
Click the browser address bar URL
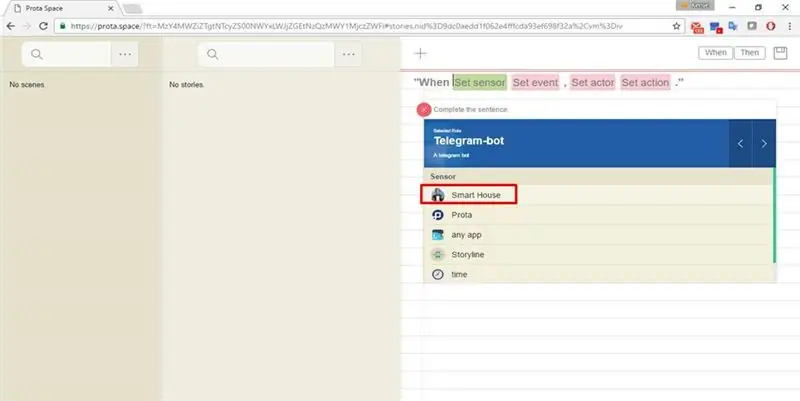(346, 26)
